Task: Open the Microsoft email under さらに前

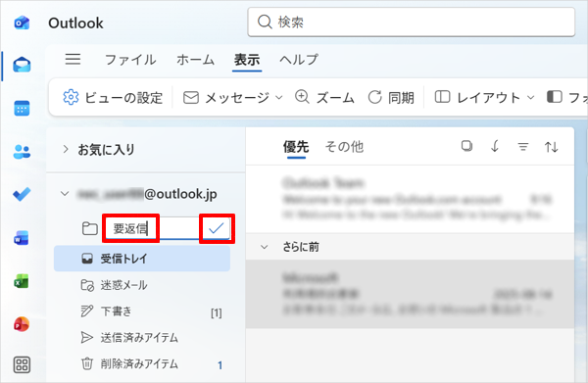Action: [410, 294]
